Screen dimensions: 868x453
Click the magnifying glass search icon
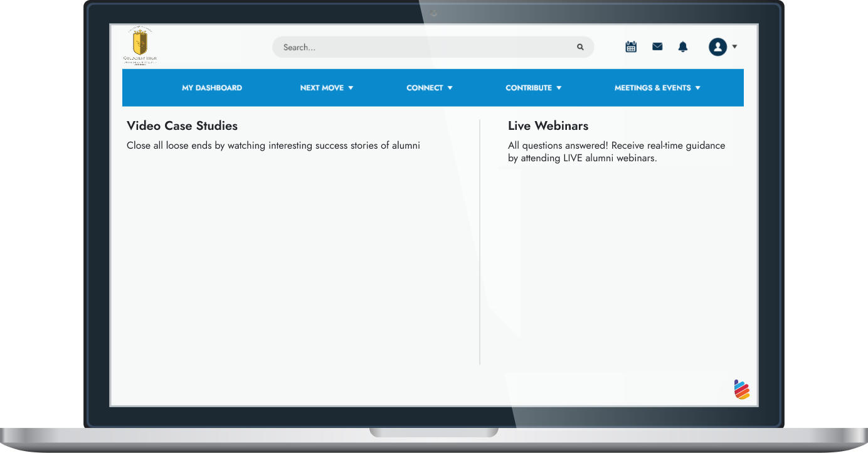(x=580, y=47)
